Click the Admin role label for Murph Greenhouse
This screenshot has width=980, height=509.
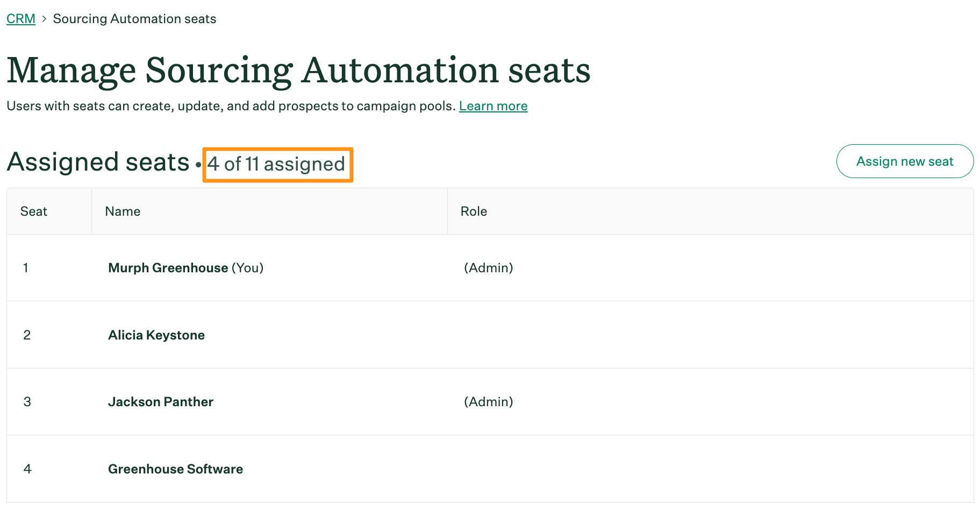click(488, 267)
